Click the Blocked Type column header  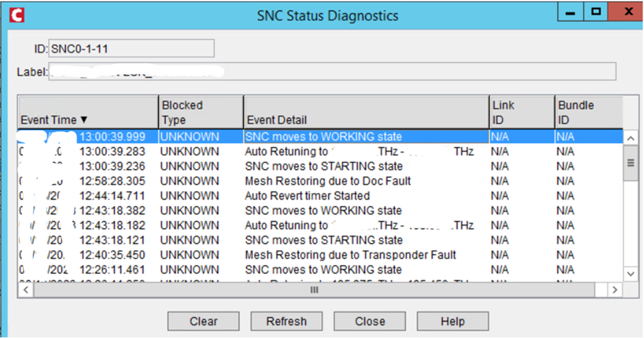(x=201, y=112)
